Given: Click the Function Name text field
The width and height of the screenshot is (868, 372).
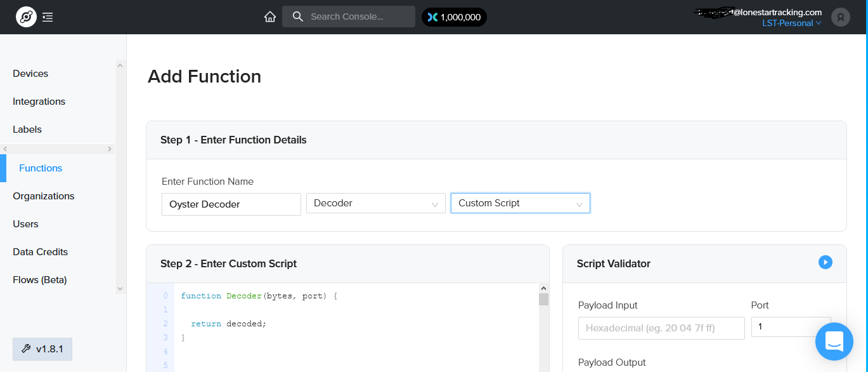Looking at the screenshot, I should pos(231,204).
